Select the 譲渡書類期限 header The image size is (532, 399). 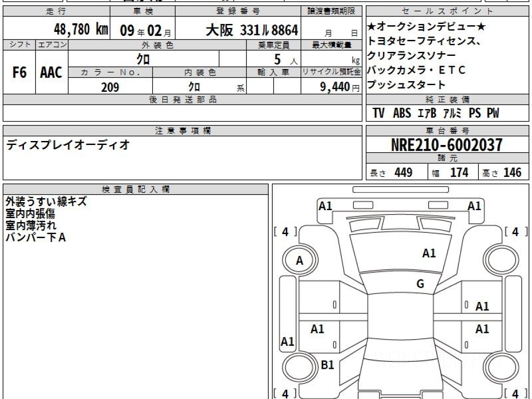pos(332,12)
